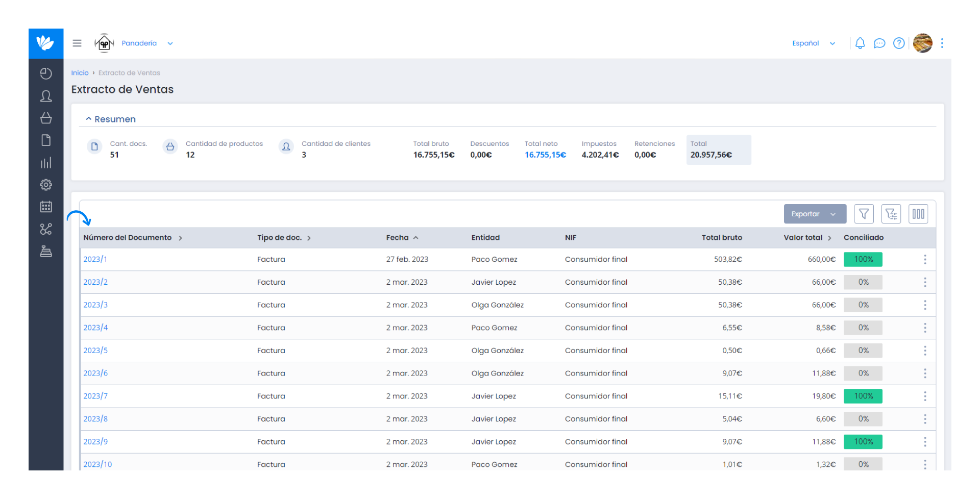The image size is (980, 499).
Task: Click the user avatar picture
Action: pos(923,43)
